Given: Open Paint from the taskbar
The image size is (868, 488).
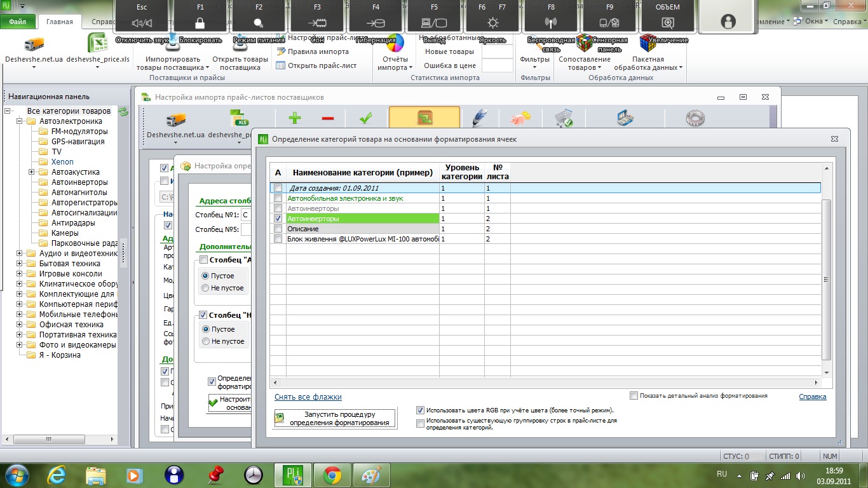Looking at the screenshot, I should point(371,475).
